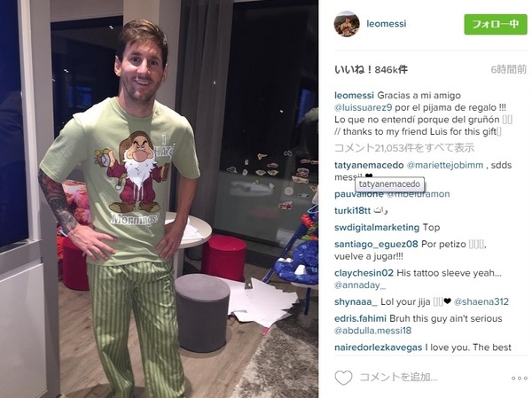
Task: Open leomessi profile picture avatar
Action: (347, 24)
